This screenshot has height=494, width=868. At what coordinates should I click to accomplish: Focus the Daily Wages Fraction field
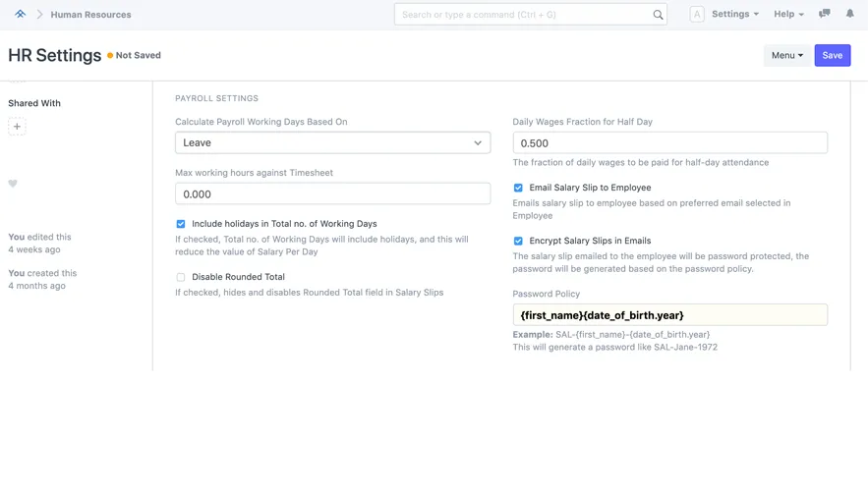669,143
